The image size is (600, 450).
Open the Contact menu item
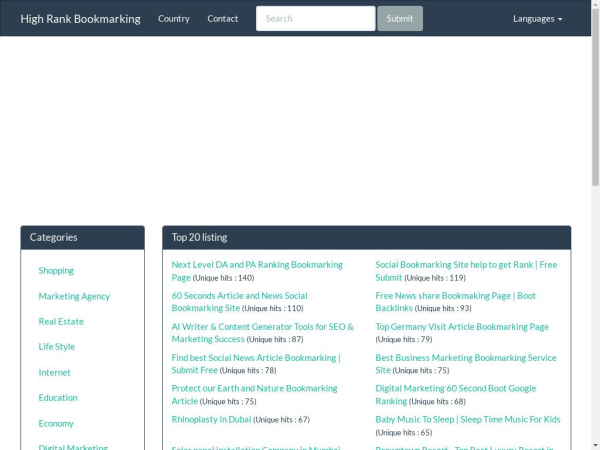coord(222,18)
